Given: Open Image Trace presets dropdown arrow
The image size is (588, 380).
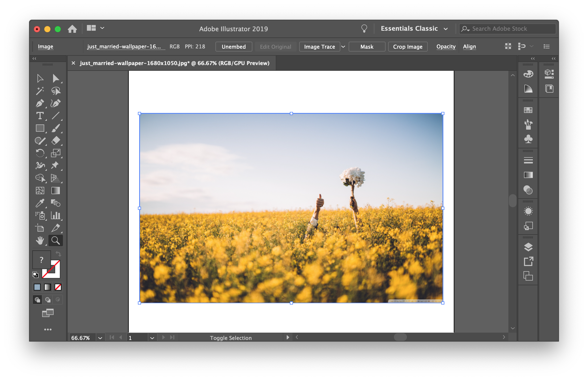Looking at the screenshot, I should pyautogui.click(x=343, y=47).
